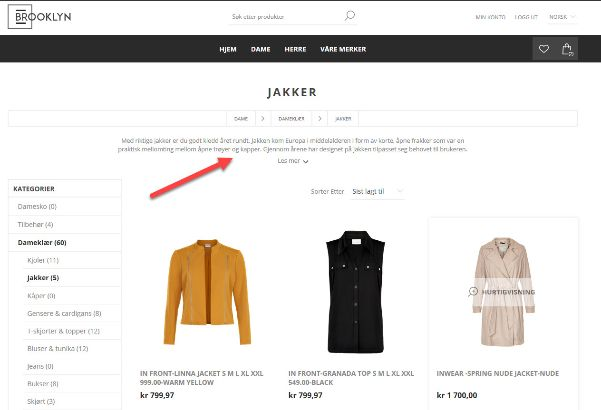
Task: Select Kjoler category in sidebar
Action: [x=43, y=260]
